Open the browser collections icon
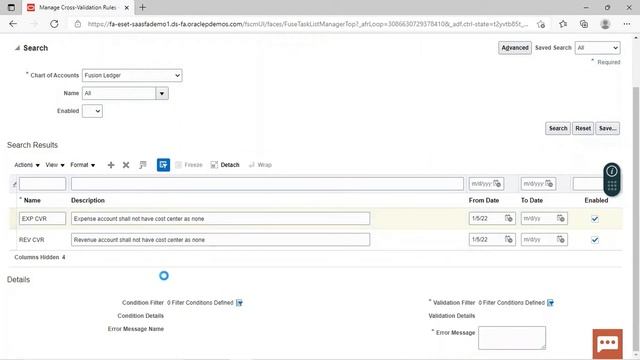 pos(584,24)
